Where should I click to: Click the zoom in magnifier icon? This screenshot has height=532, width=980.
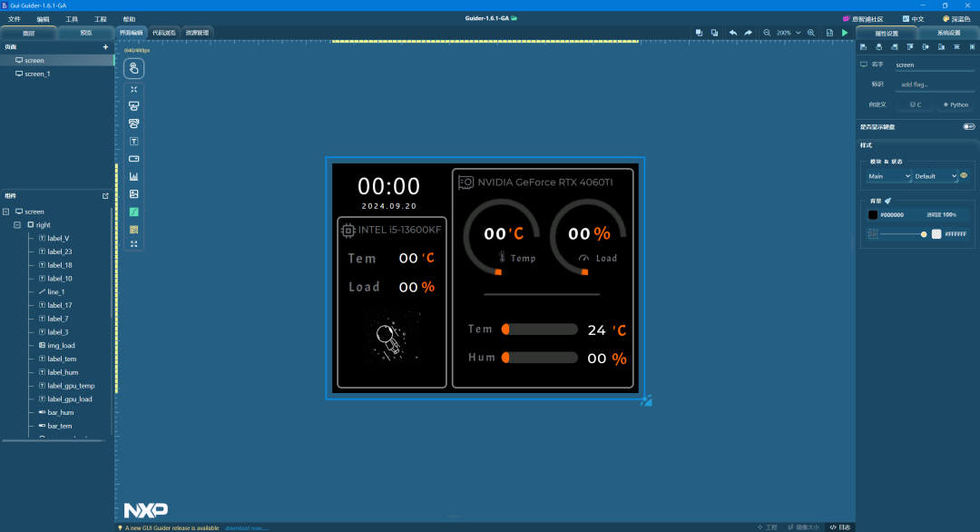tap(810, 33)
